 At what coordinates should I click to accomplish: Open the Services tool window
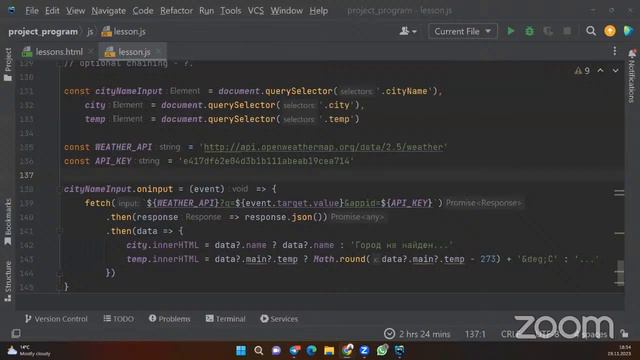pyautogui.click(x=279, y=319)
